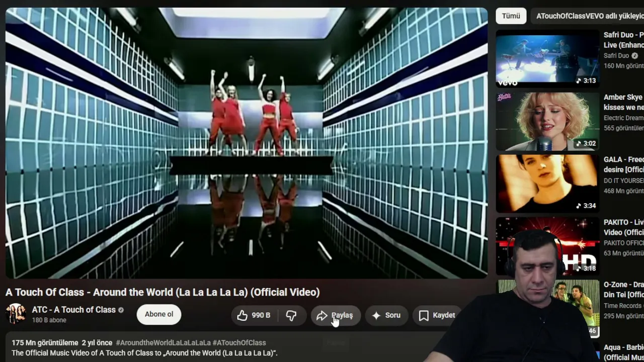Click the "468 Mn görünt" view count

(x=624, y=191)
